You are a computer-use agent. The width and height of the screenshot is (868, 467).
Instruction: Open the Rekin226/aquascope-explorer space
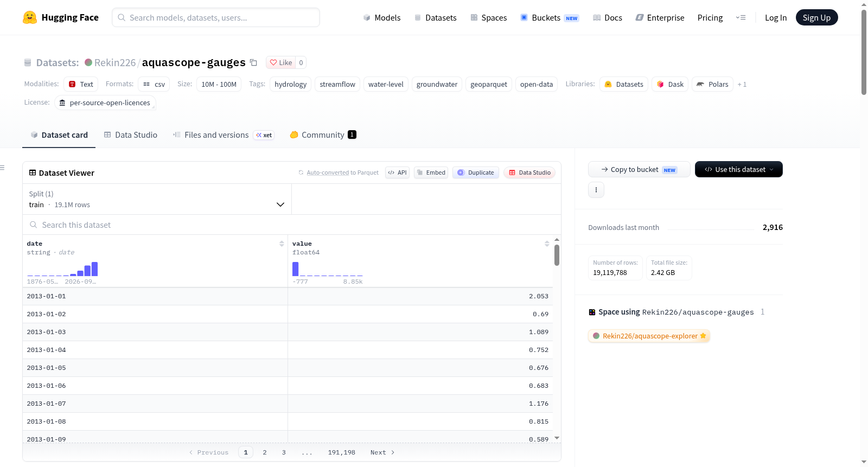pyautogui.click(x=649, y=336)
